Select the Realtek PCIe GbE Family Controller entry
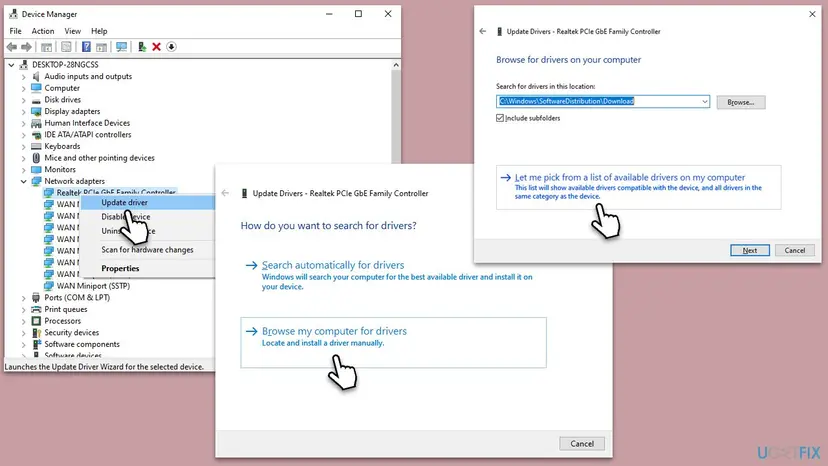 click(x=116, y=193)
